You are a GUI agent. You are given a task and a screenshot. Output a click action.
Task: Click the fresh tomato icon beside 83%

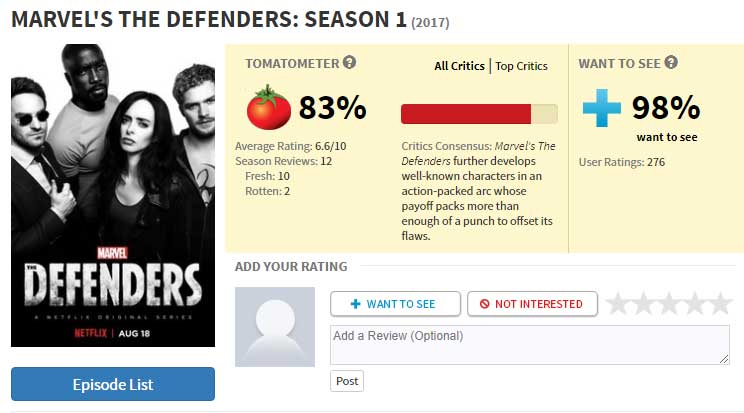click(x=269, y=107)
